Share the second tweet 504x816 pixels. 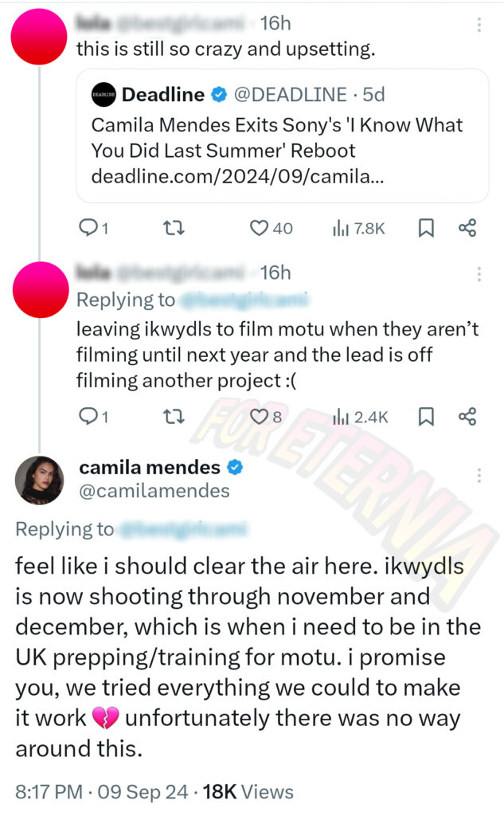pyautogui.click(x=467, y=416)
